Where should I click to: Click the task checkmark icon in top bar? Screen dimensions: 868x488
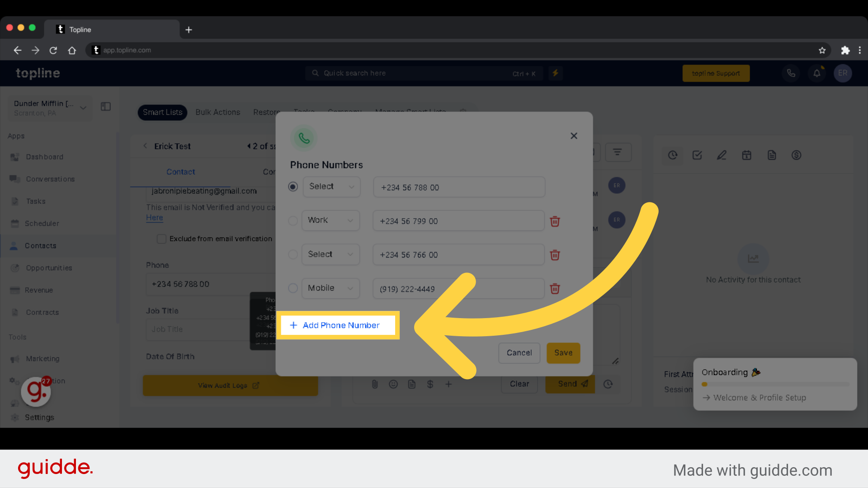698,155
